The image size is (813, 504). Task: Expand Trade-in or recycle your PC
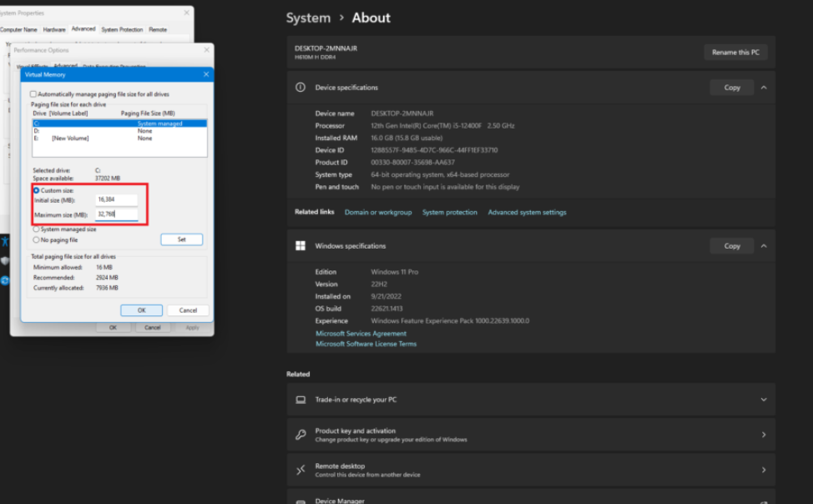coord(763,400)
